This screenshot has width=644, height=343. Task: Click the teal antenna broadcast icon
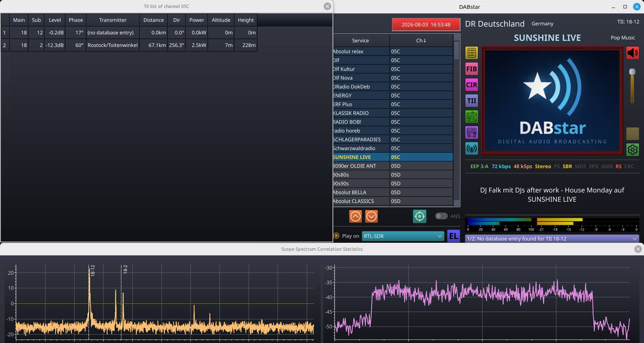point(471,148)
